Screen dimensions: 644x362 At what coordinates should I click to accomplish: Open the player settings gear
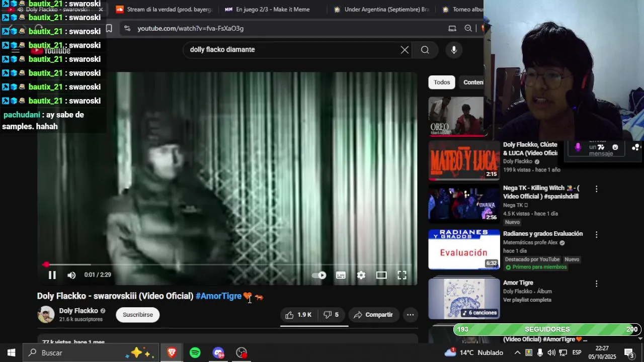tap(361, 275)
